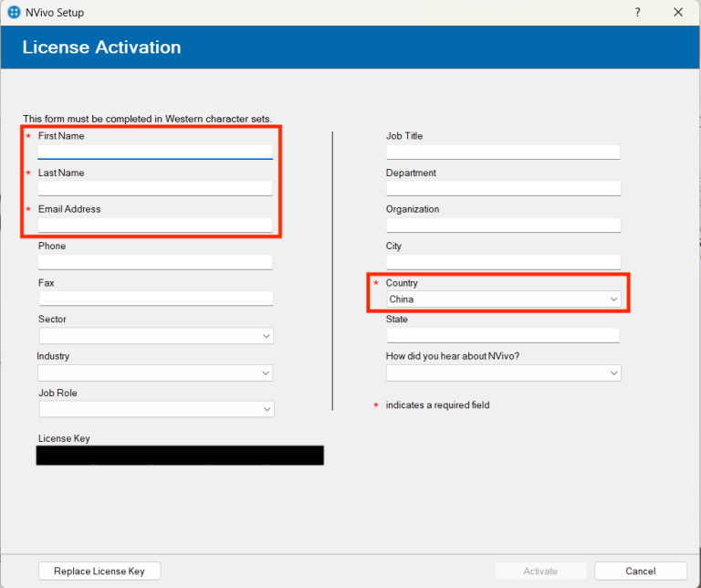701x588 pixels.
Task: Click the NVivo app icon in title bar
Action: coord(13,13)
